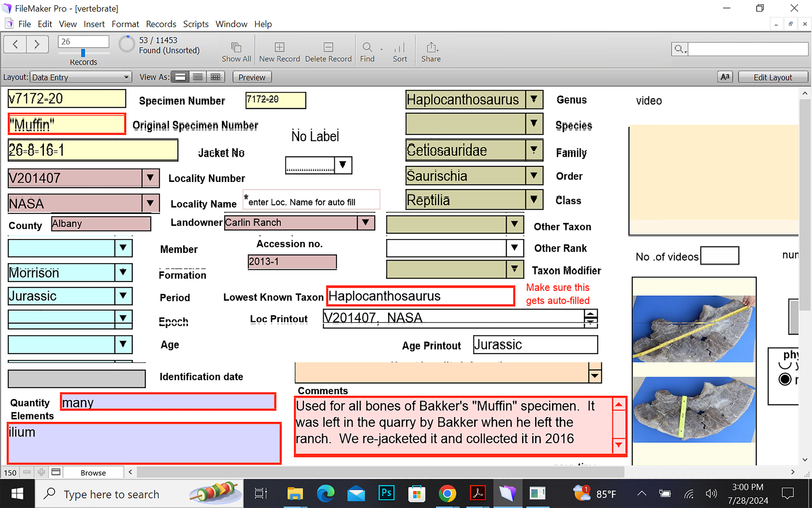Open Period Jurassic dropdown arrow

pyautogui.click(x=123, y=296)
